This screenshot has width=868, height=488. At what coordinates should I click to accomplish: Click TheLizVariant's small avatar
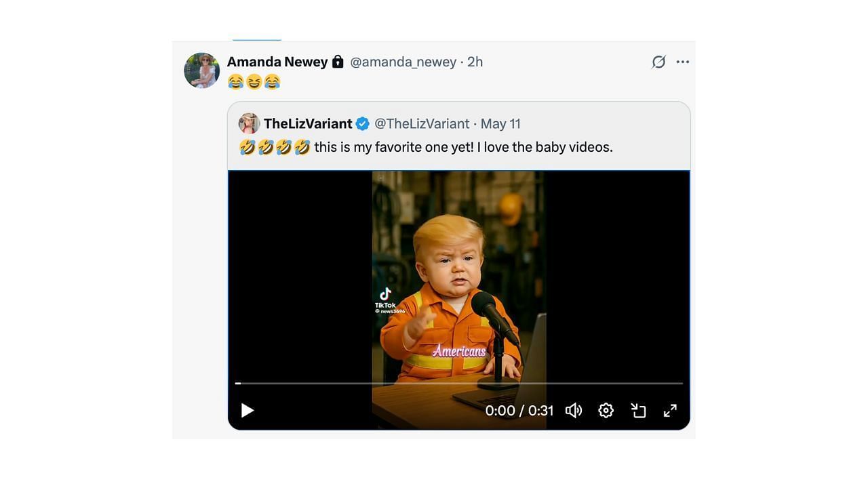(x=249, y=123)
